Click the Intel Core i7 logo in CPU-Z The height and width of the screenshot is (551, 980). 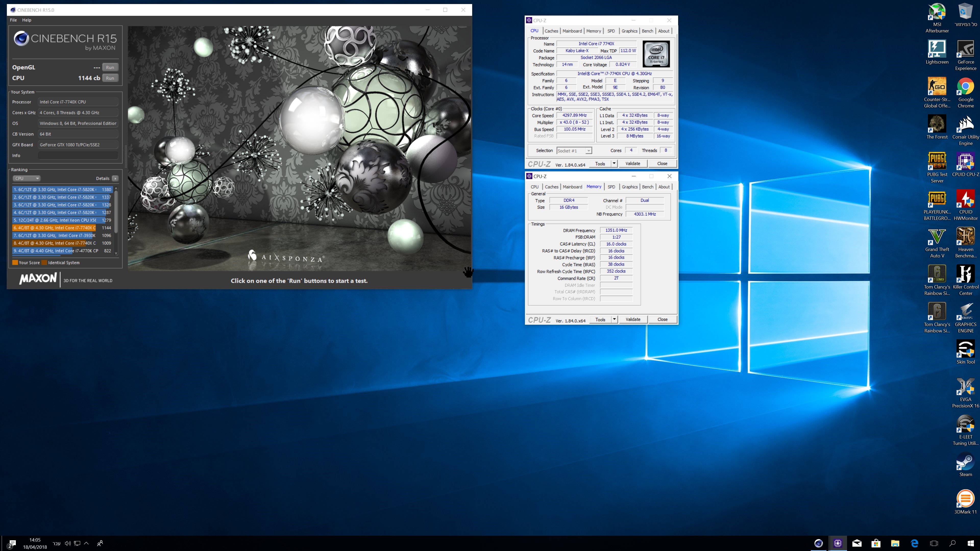pyautogui.click(x=656, y=54)
